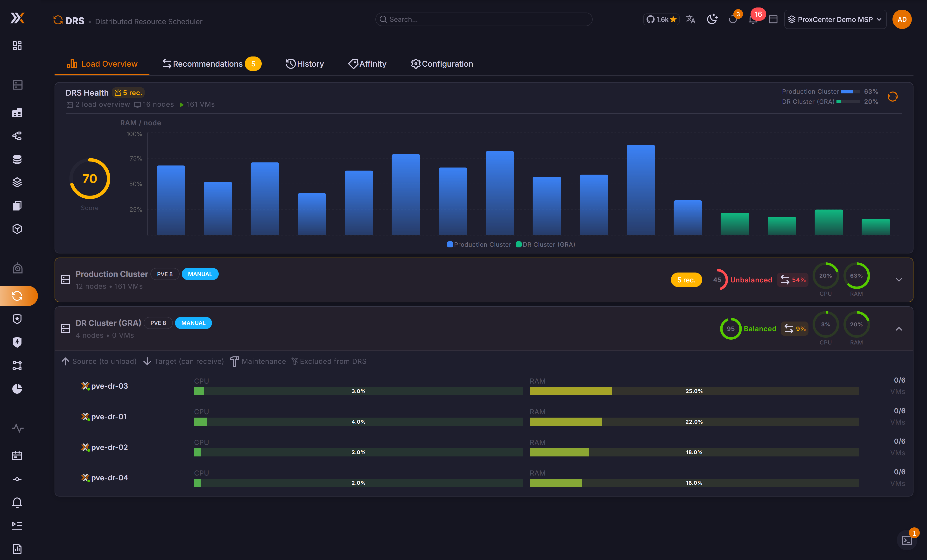Screen dimensions: 927x560
Task: Expand the Production Cluster panel chevron
Action: (x=899, y=280)
